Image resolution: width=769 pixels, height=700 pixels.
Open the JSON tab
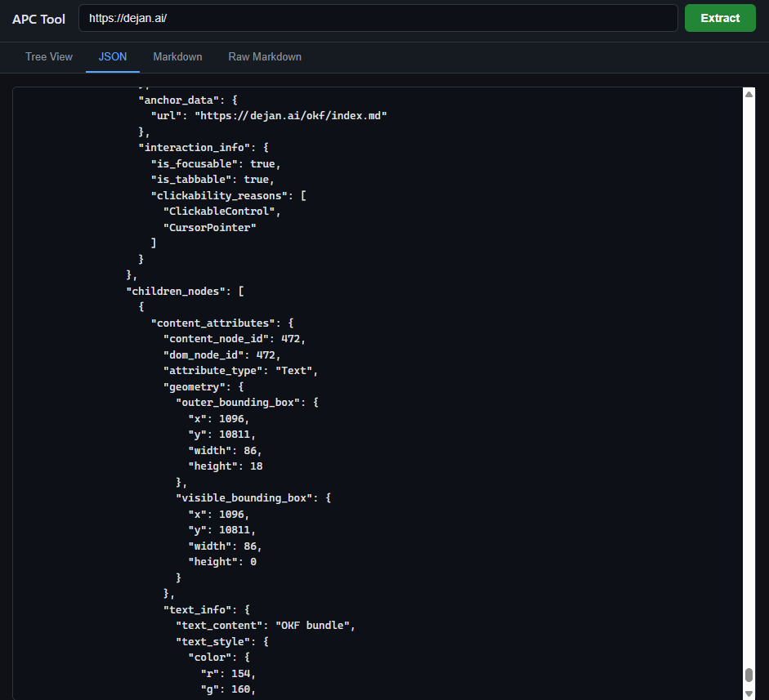112,57
